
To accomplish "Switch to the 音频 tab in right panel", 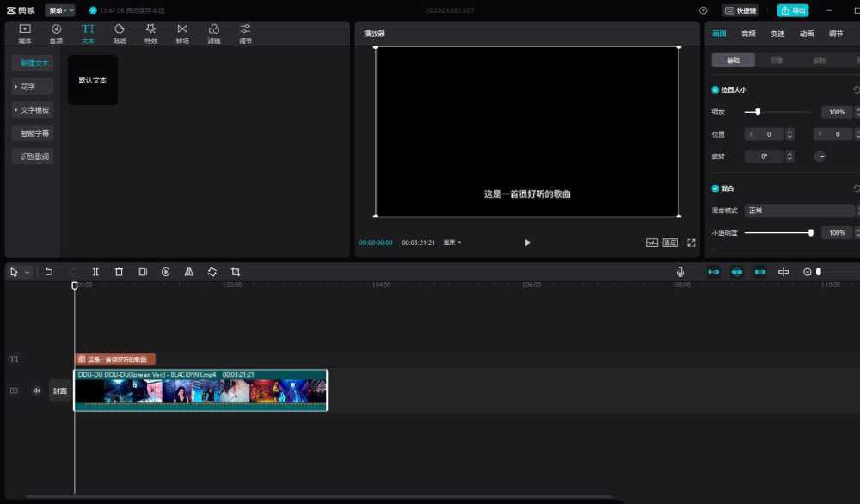I will (x=747, y=34).
